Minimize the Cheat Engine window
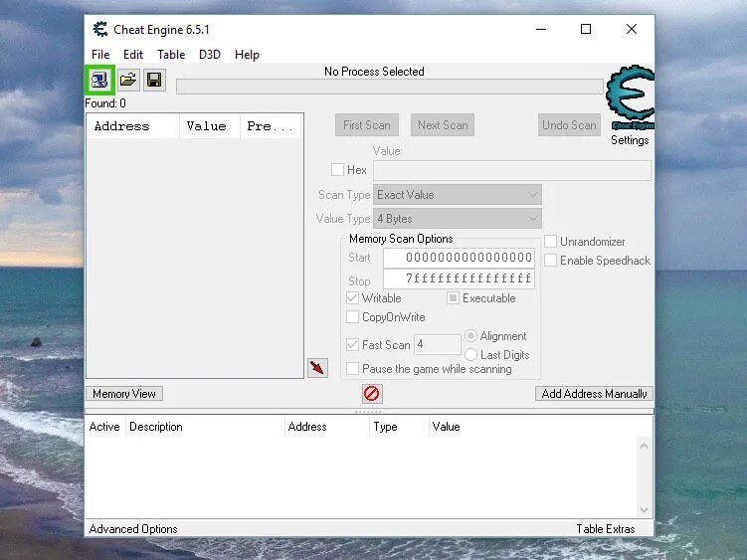Screen dimensions: 747x560 (541, 29)
